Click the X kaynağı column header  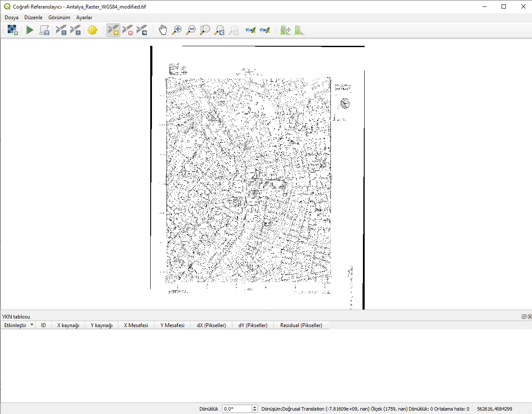coord(68,325)
